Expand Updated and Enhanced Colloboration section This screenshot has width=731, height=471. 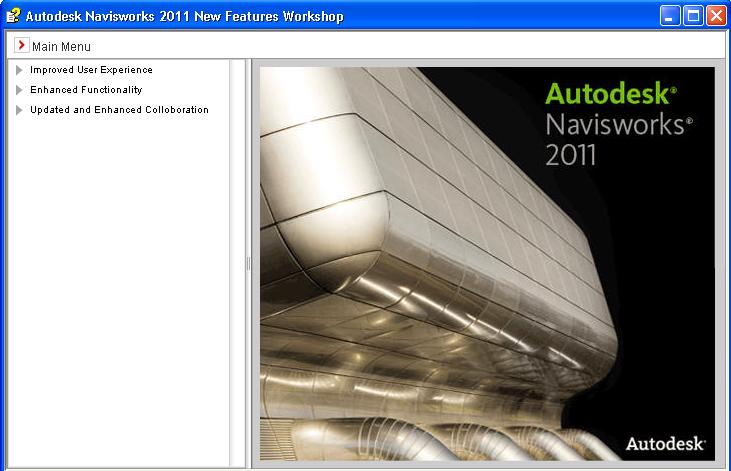[x=19, y=110]
